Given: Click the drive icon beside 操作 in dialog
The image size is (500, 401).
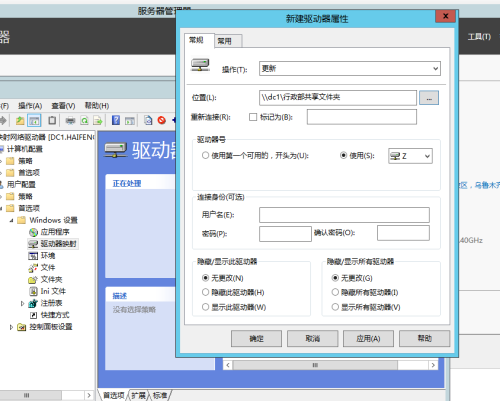Looking at the screenshot, I should click(200, 65).
